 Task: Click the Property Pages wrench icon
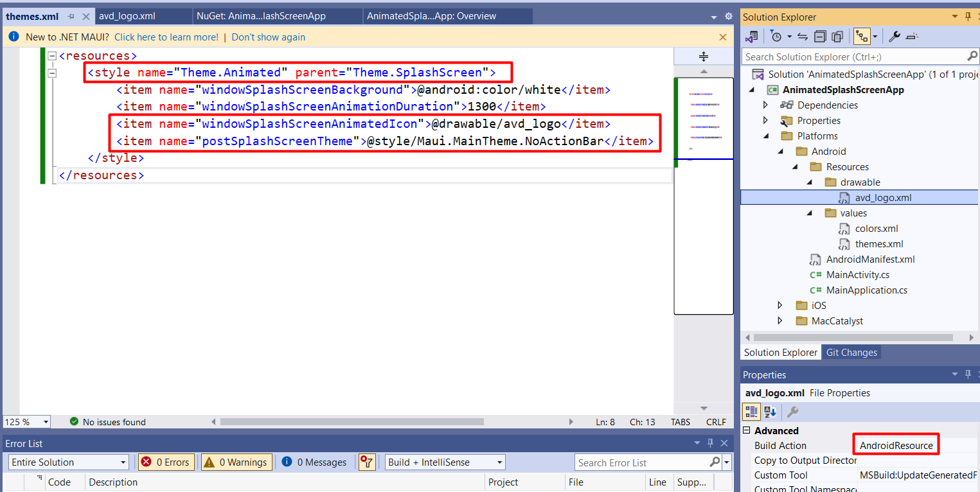[x=792, y=412]
